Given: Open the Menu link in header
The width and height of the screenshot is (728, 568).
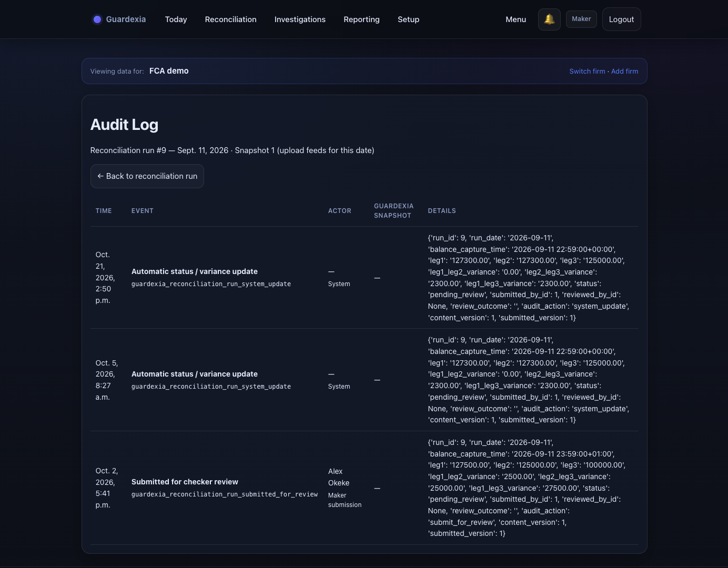Looking at the screenshot, I should [x=515, y=19].
